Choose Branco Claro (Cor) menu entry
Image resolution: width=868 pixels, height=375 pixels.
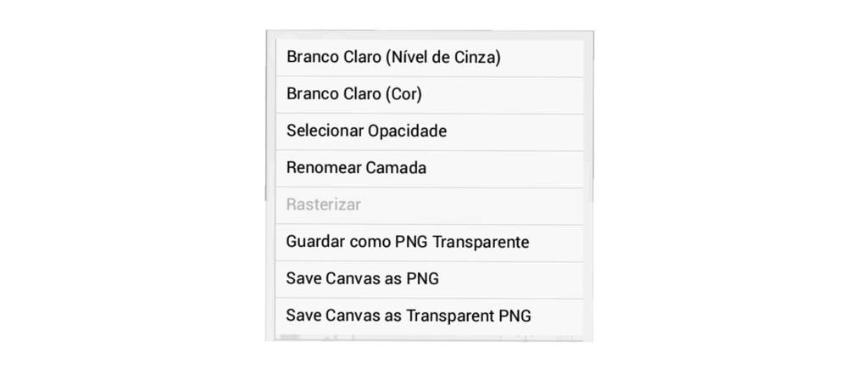(430, 95)
